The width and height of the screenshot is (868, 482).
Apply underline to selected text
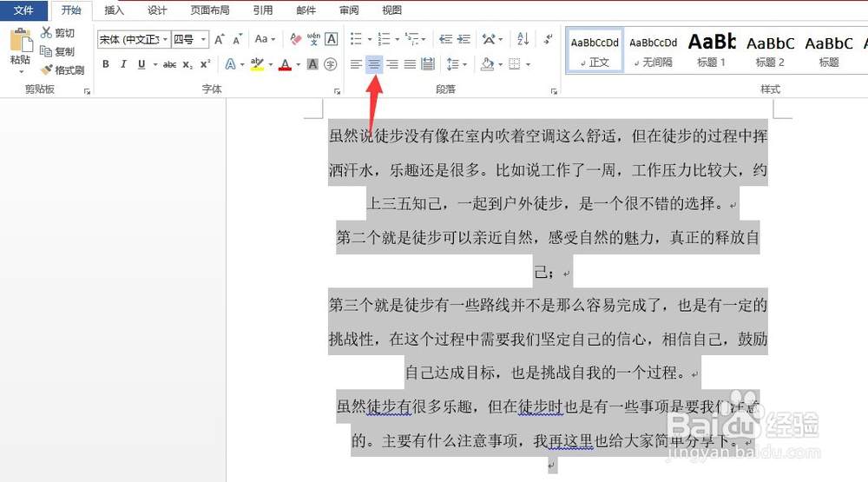point(141,65)
